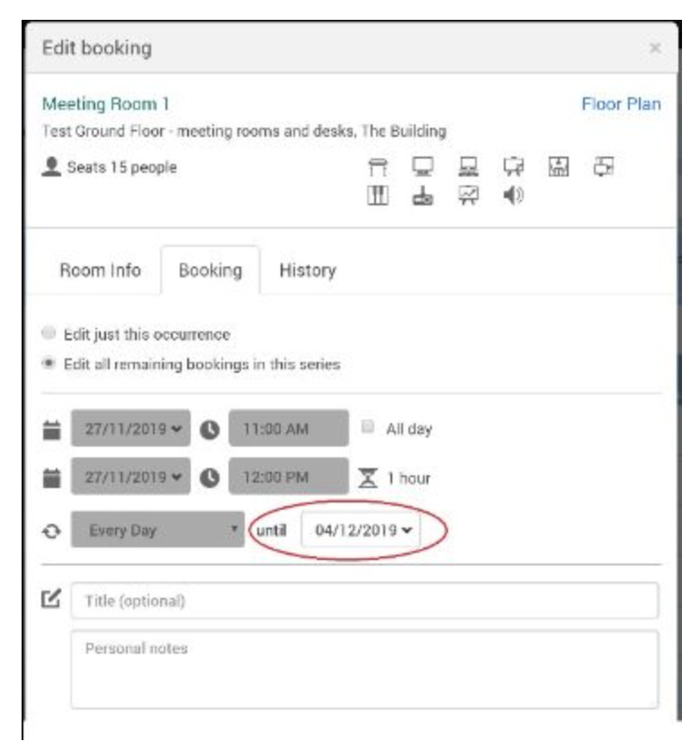Switch to the Room Info tab
This screenshot has height=741, width=700.
click(x=100, y=270)
